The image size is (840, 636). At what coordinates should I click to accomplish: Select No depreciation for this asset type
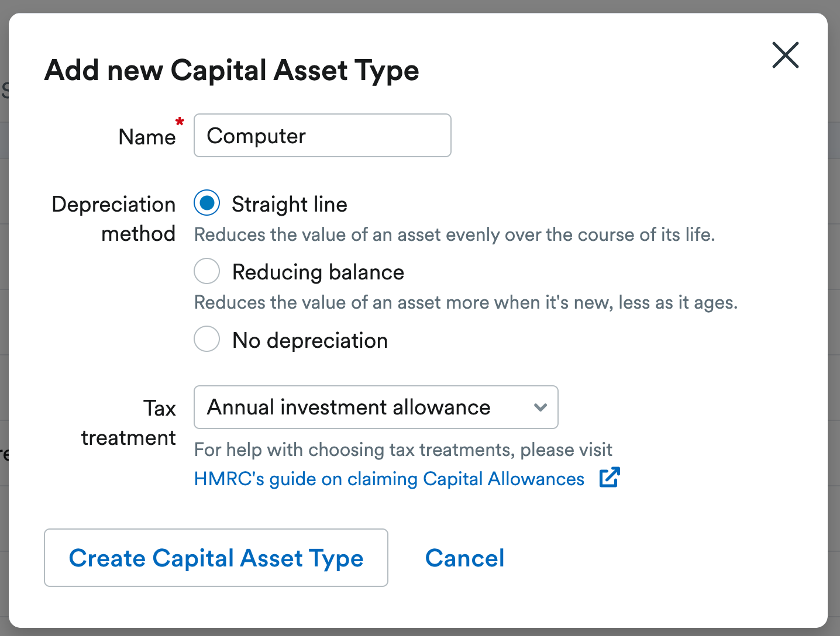pos(207,339)
